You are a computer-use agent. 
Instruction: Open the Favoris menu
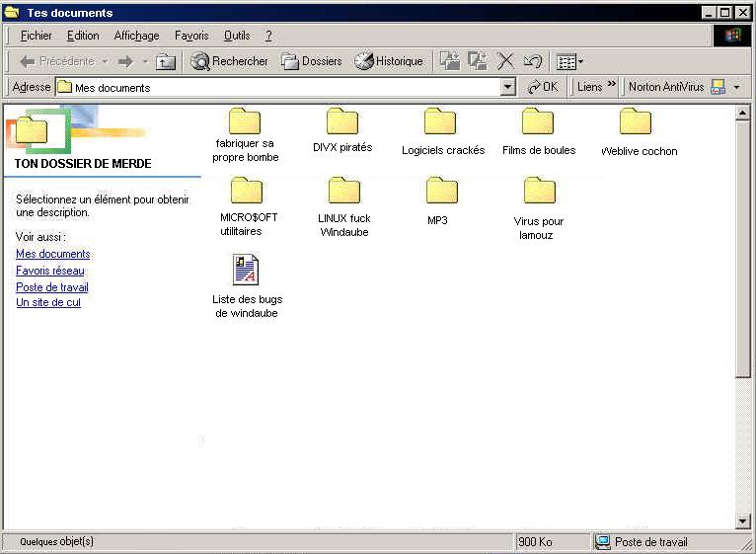point(191,36)
